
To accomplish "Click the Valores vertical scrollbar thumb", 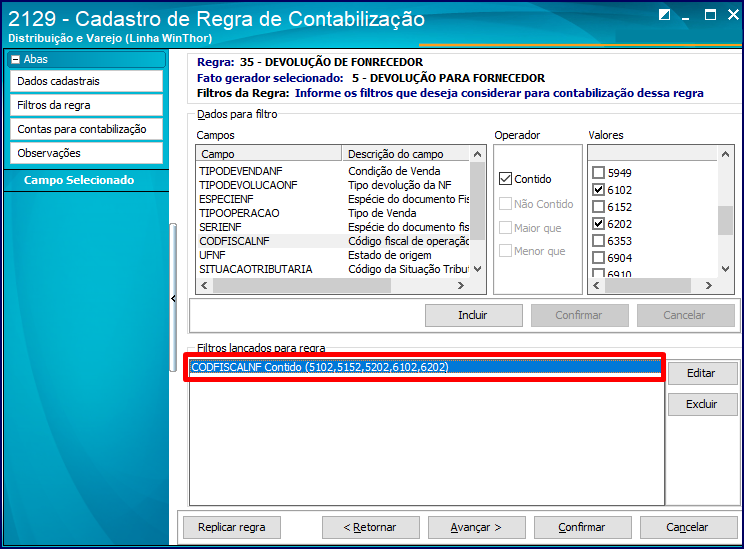I will point(725,220).
